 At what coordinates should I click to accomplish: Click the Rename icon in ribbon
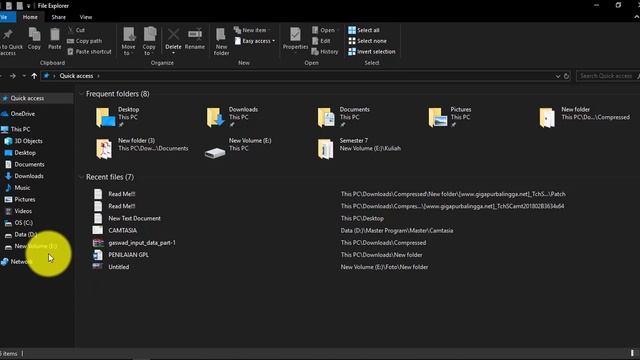[x=195, y=34]
